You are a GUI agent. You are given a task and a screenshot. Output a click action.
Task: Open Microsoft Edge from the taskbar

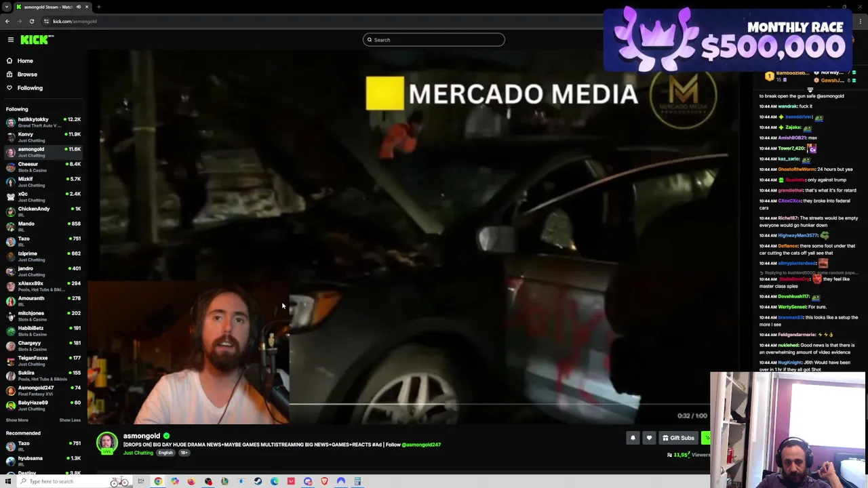[x=275, y=481]
